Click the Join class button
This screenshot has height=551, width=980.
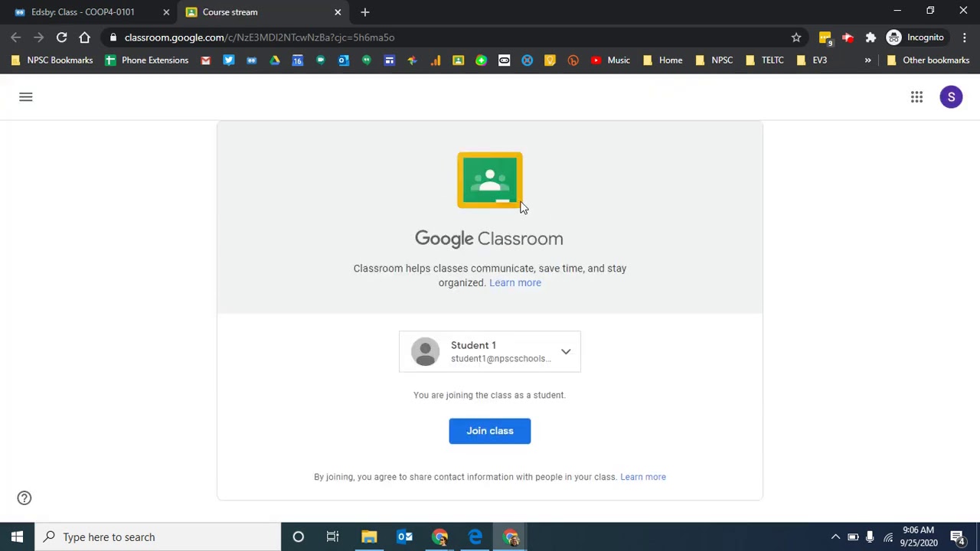(490, 431)
